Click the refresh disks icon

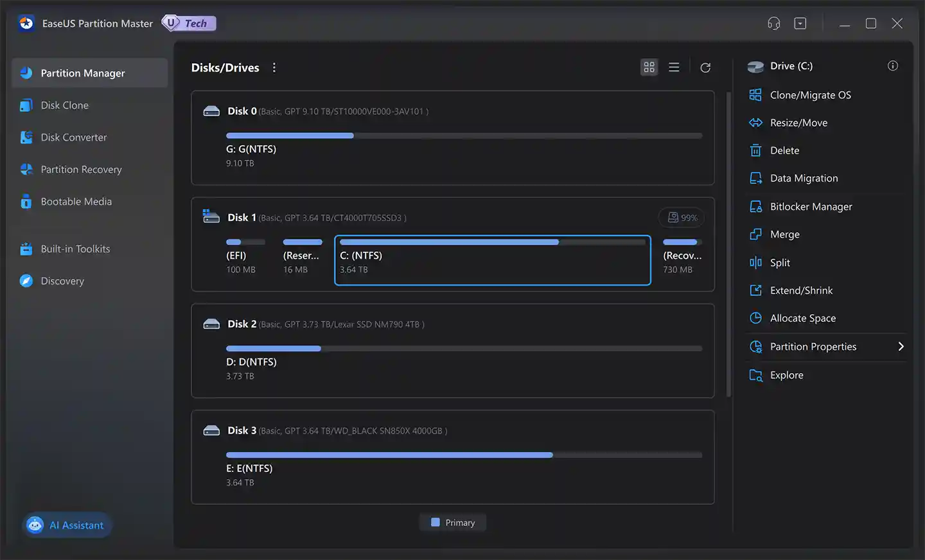point(705,67)
